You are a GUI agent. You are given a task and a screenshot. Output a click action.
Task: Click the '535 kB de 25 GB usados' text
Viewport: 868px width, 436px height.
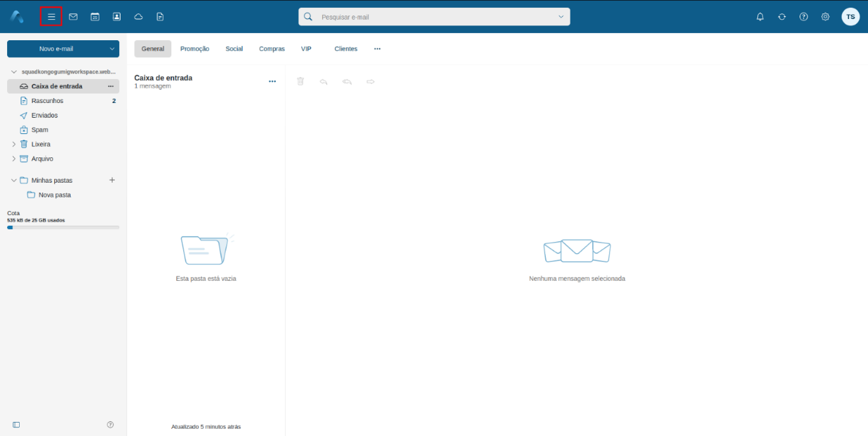(36, 220)
